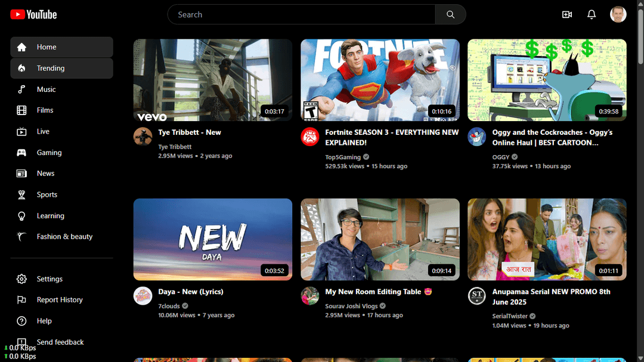
Task: Open Oggy and the Cockroaches video title
Action: (552, 137)
